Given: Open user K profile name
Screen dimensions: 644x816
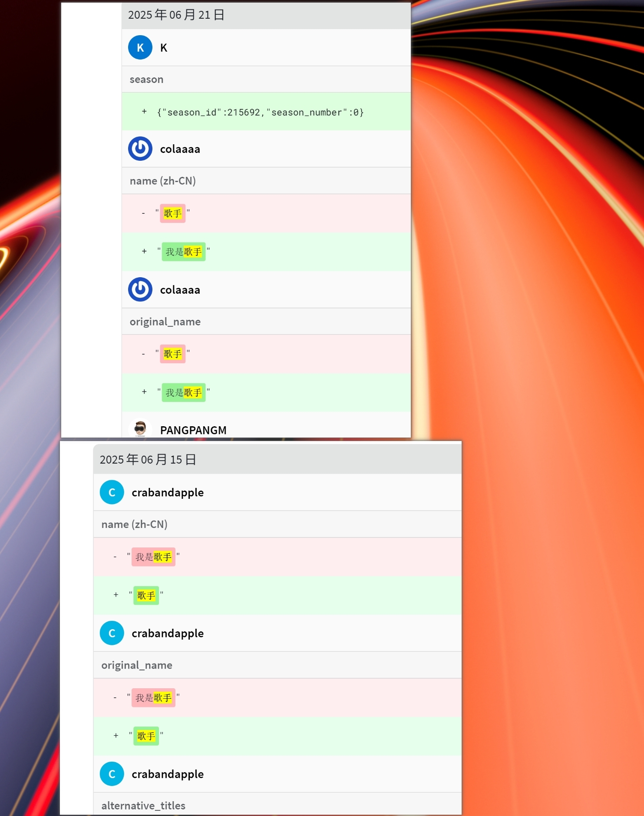Looking at the screenshot, I should coord(164,48).
